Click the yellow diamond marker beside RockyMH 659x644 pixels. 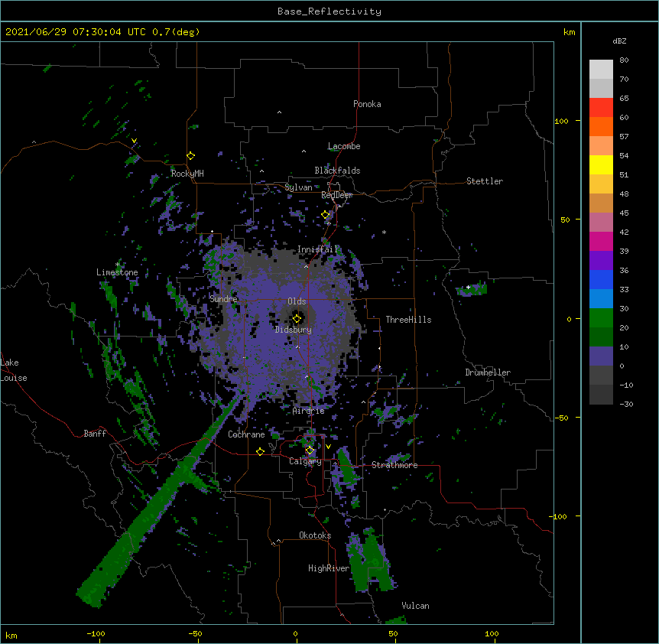190,156
